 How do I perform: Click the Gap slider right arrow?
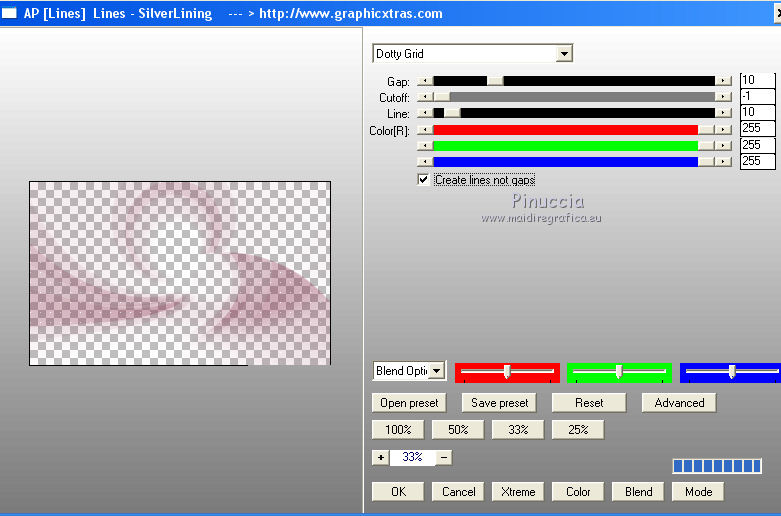[x=723, y=81]
